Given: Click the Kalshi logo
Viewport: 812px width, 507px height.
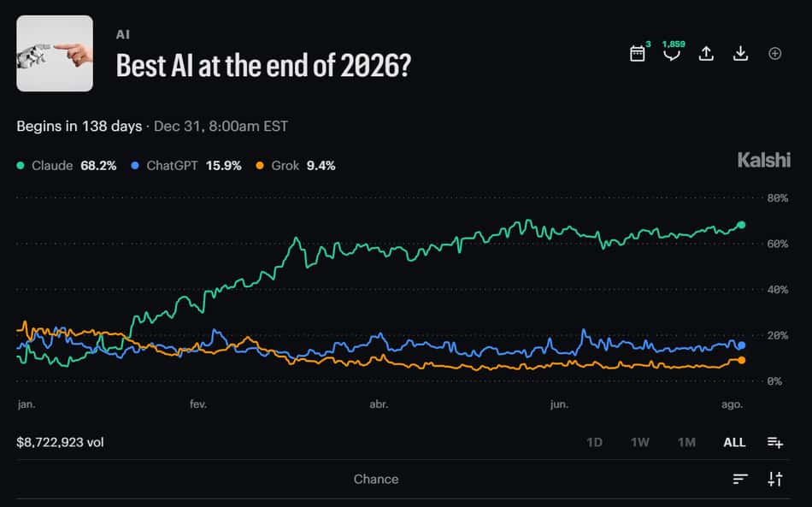Looking at the screenshot, I should tap(764, 160).
